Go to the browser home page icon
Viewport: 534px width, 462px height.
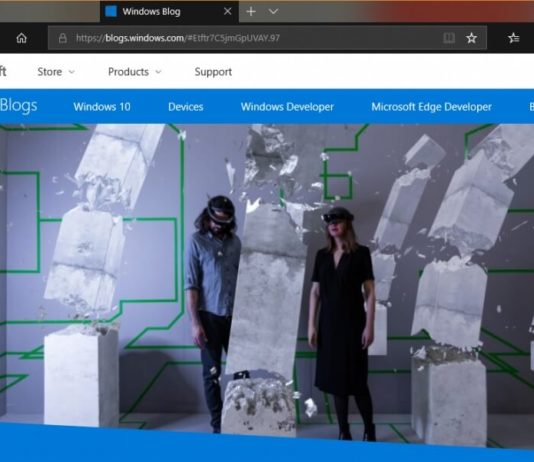[x=21, y=38]
